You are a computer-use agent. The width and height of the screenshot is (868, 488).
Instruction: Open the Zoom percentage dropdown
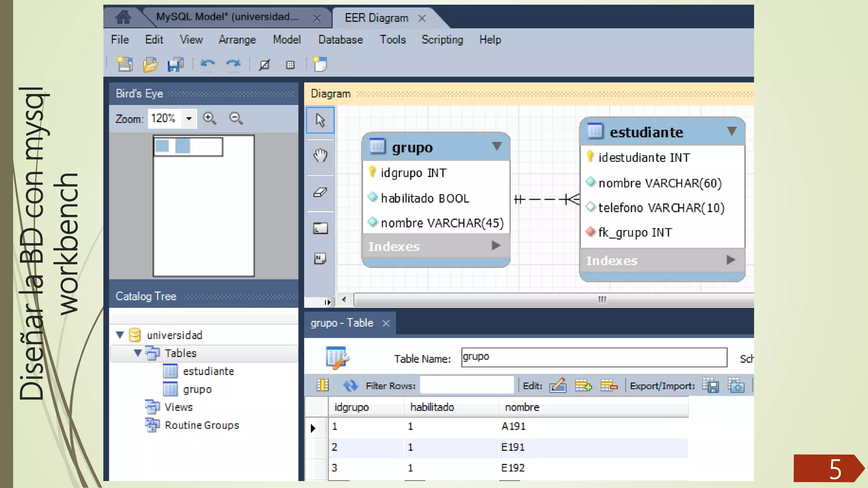point(189,119)
